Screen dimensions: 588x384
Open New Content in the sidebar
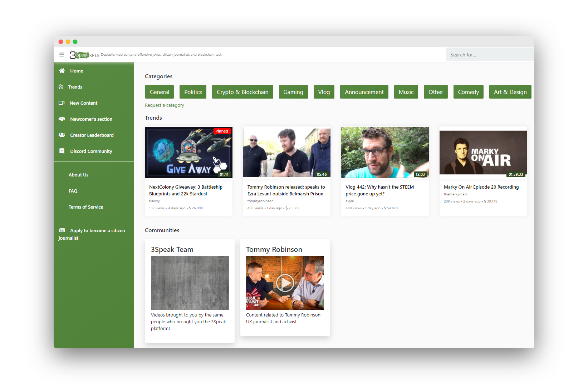[83, 103]
